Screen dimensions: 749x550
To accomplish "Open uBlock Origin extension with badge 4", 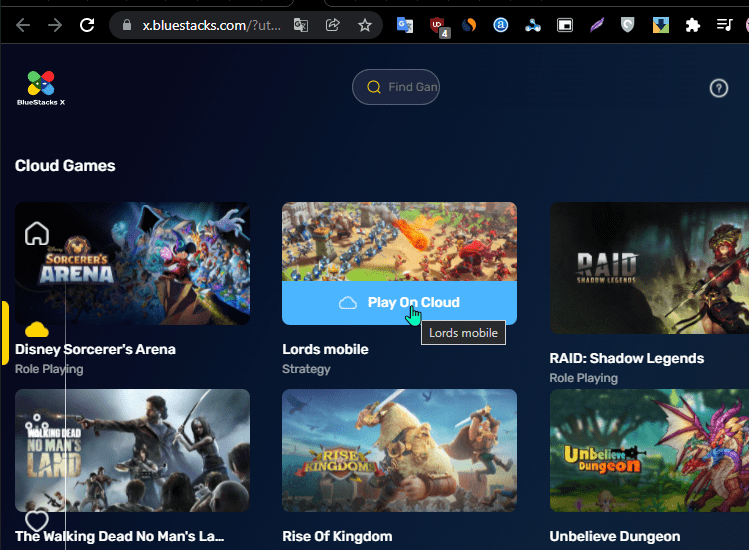I will coord(438,26).
